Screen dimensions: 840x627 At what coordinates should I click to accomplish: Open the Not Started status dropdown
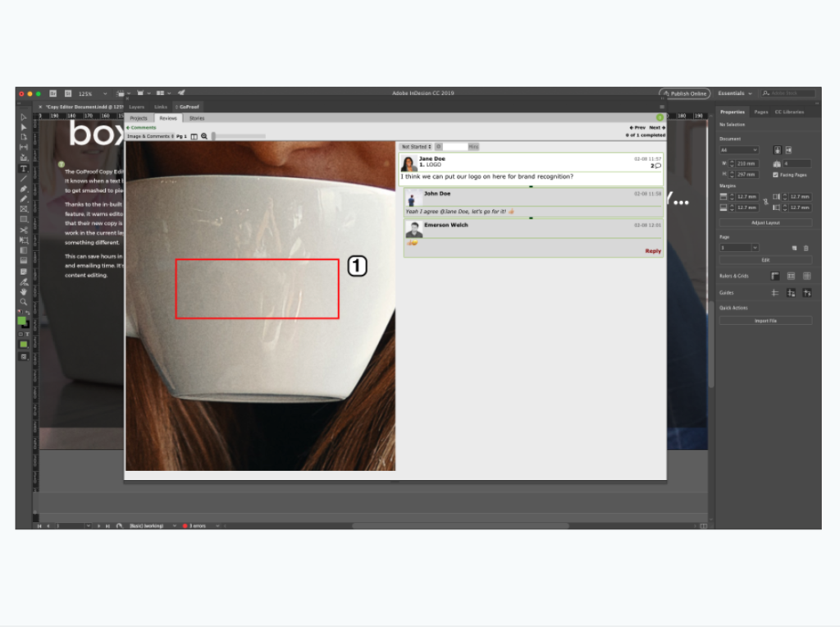coord(414,146)
